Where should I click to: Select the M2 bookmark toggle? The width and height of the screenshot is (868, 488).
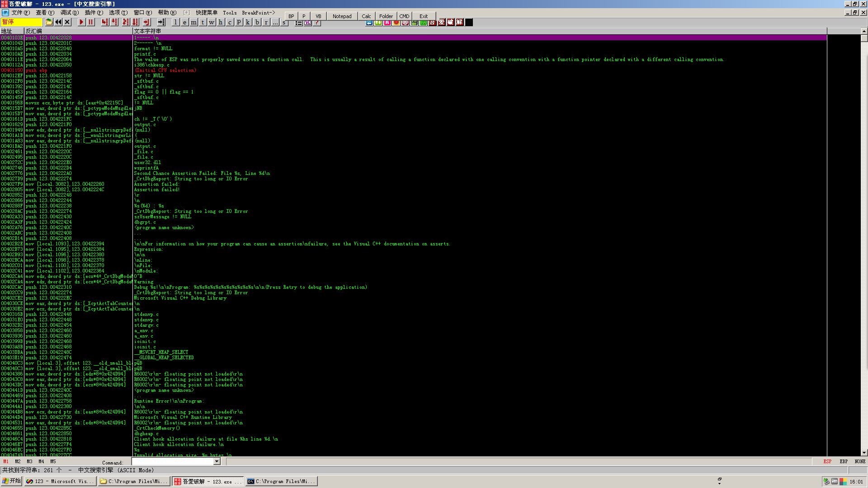[18, 462]
